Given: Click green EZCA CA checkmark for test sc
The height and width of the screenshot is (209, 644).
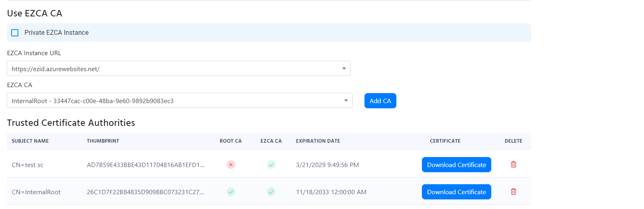Looking at the screenshot, I should pyautogui.click(x=271, y=165).
